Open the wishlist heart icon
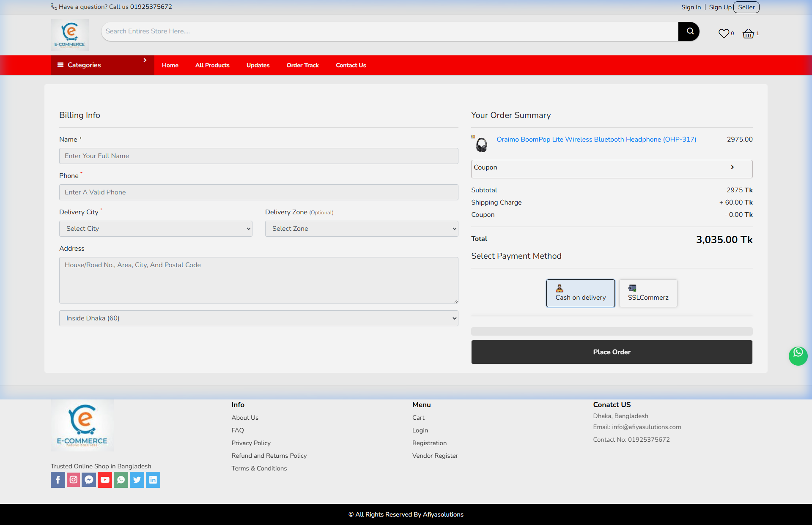 723,33
